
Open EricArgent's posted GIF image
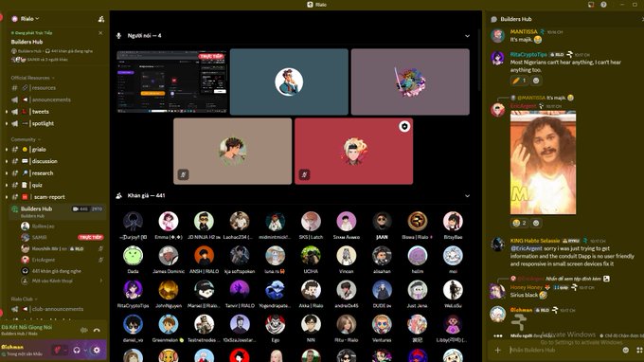[543, 163]
